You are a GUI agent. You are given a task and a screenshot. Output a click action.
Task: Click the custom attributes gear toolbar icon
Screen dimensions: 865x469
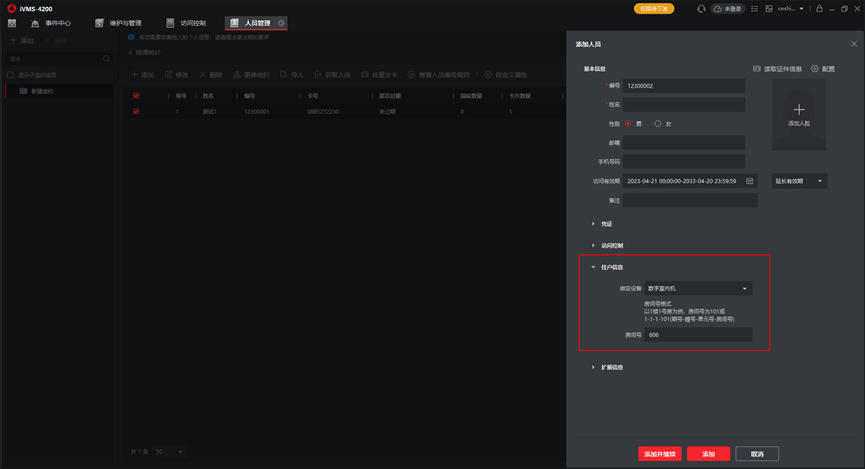click(x=488, y=74)
